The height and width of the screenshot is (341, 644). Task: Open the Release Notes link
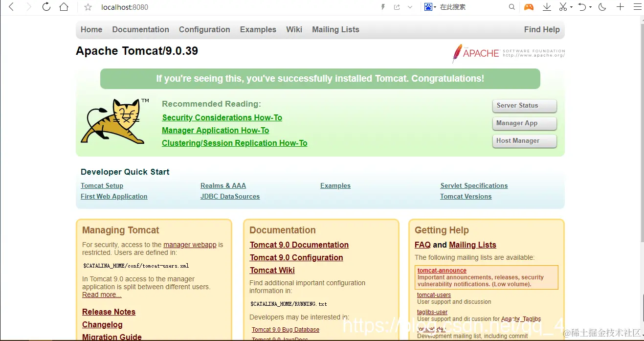coord(109,312)
